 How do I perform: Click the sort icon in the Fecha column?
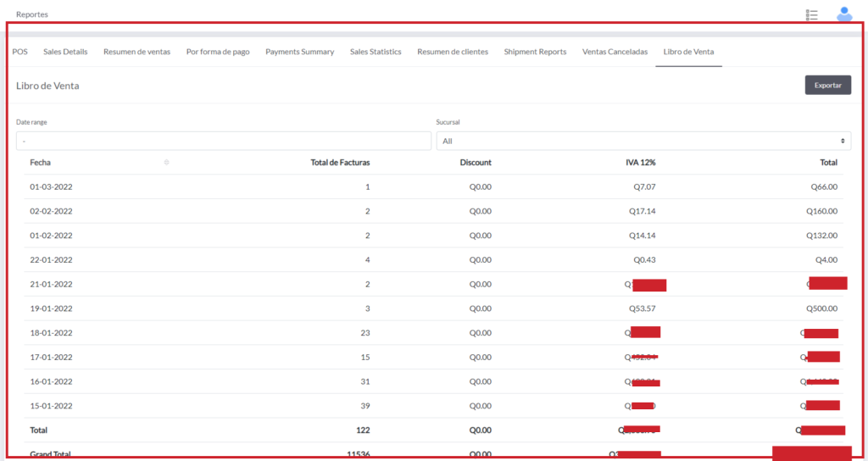166,163
